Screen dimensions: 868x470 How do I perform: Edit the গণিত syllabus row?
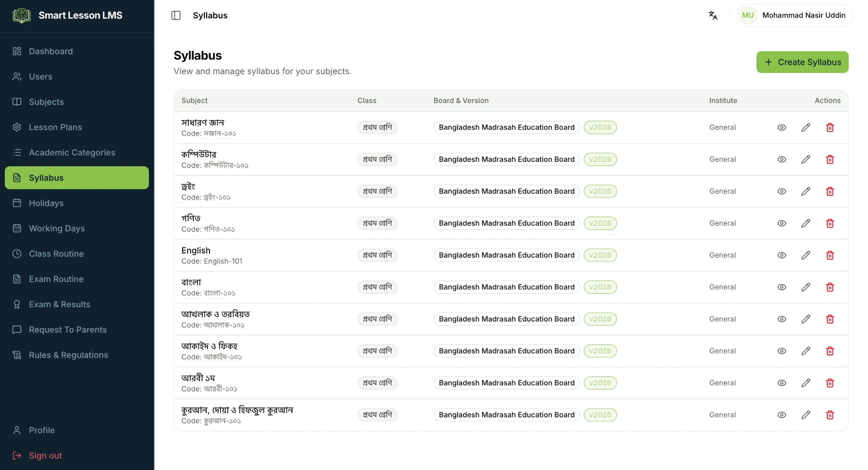coord(806,223)
